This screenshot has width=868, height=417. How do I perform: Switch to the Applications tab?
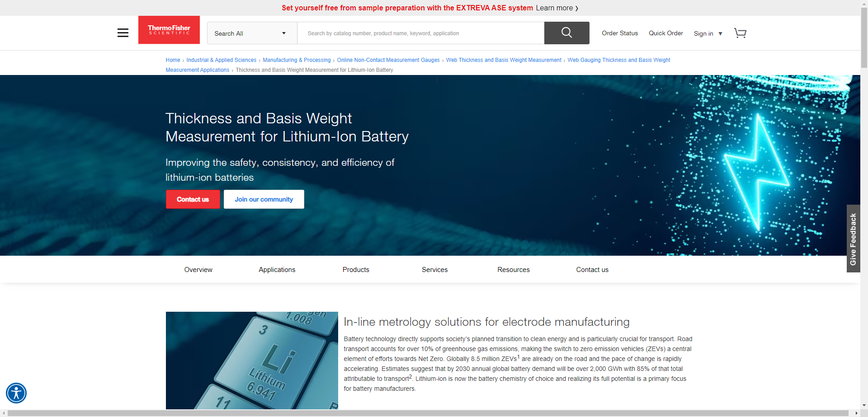coord(277,270)
